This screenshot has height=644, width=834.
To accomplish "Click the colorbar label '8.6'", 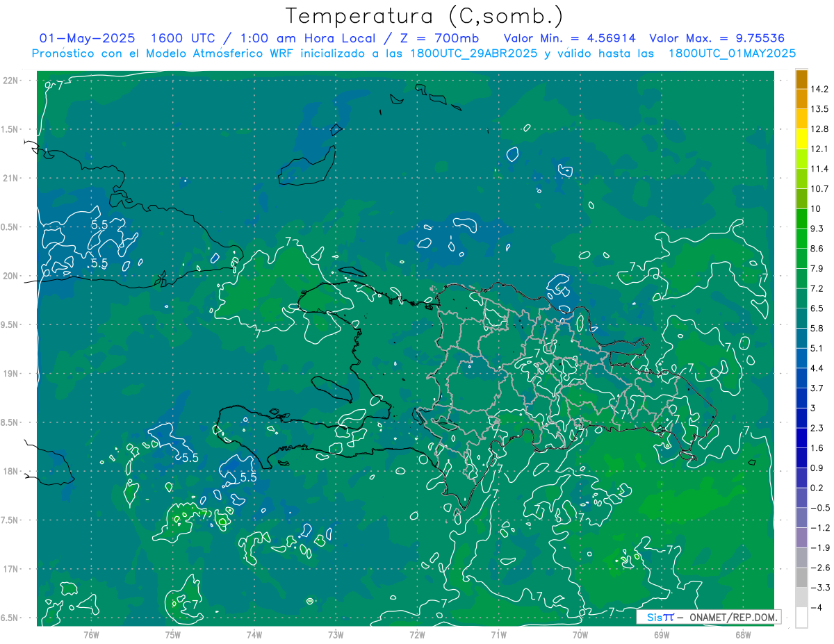I will point(817,249).
